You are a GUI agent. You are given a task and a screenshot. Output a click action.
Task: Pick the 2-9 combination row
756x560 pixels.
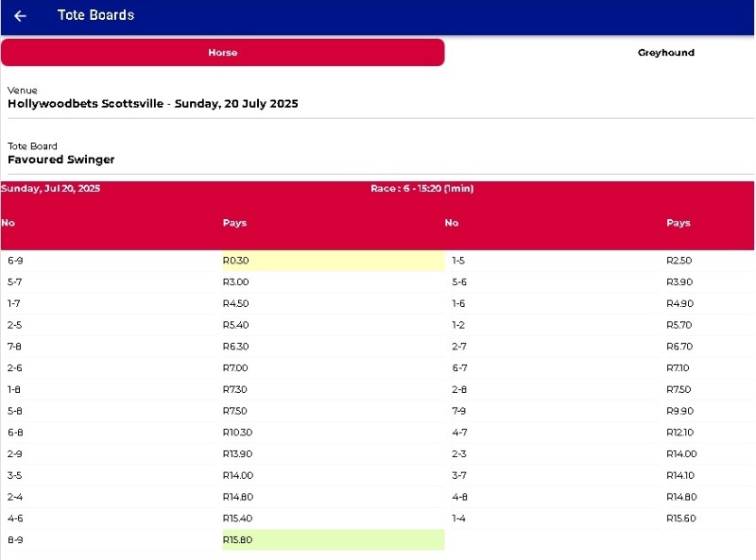pos(15,453)
